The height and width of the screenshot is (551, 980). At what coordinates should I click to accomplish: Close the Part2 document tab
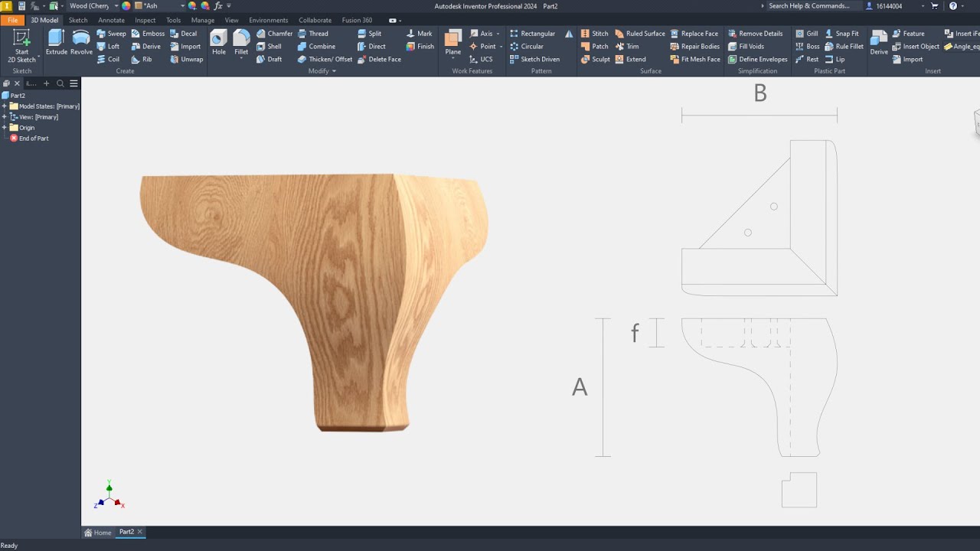[139, 532]
